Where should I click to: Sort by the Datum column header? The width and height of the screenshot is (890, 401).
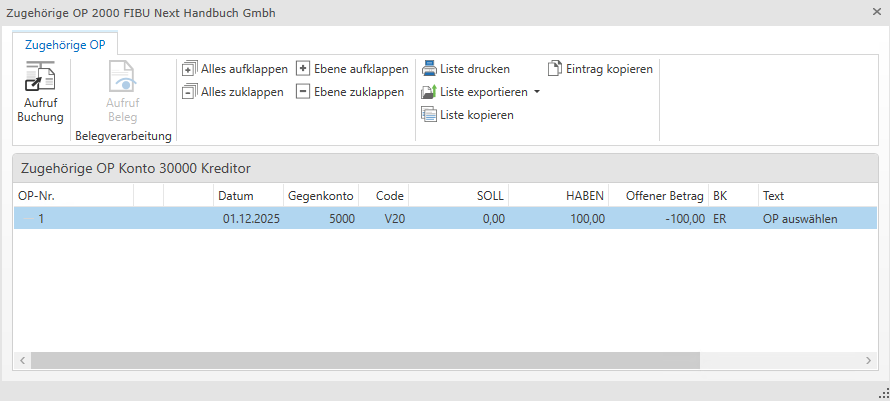pyautogui.click(x=236, y=195)
